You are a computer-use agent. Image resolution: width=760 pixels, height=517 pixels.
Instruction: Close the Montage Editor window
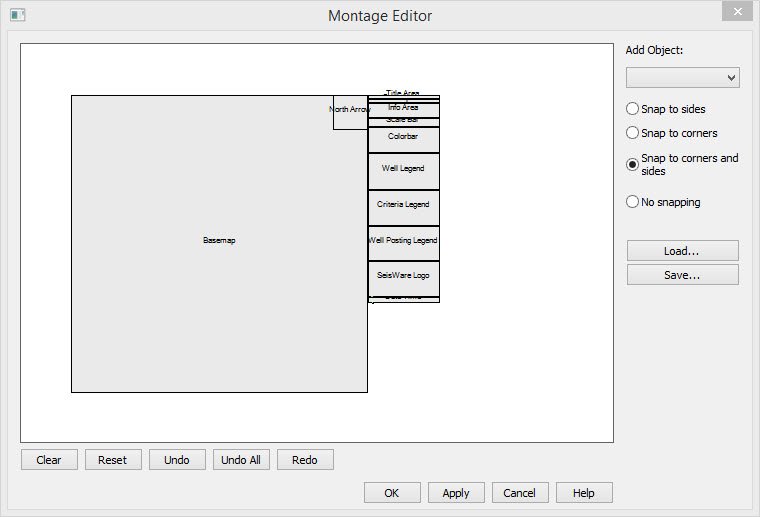click(736, 12)
